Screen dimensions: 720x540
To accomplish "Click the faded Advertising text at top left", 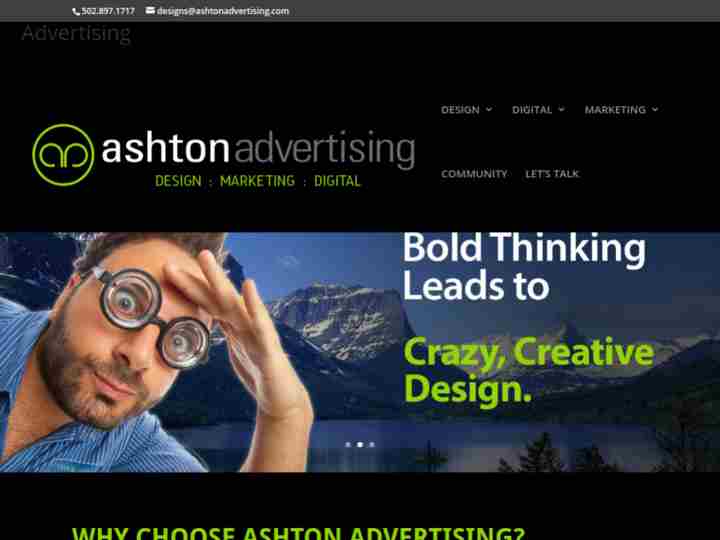I will [76, 34].
